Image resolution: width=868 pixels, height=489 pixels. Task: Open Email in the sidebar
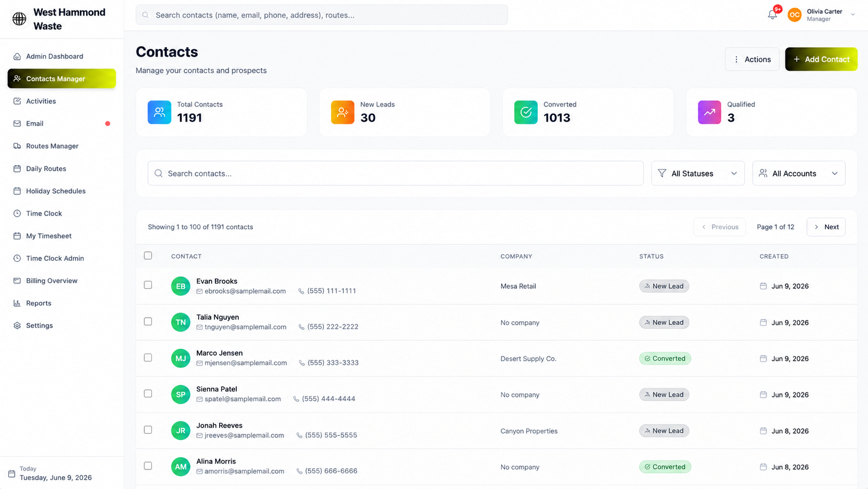tap(62, 124)
